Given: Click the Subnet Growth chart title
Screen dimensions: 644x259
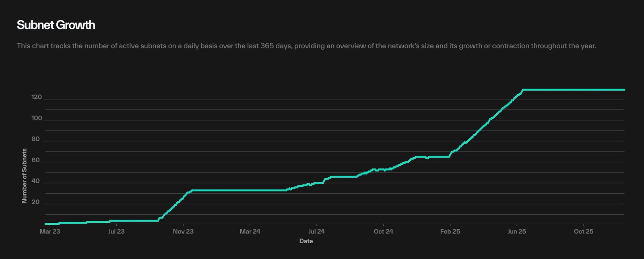Looking at the screenshot, I should tap(56, 25).
